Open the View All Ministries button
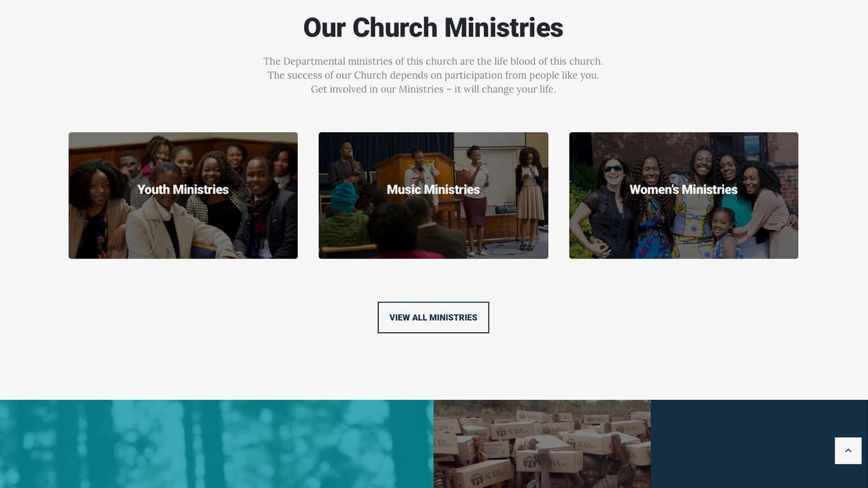Screen dimensions: 868x488 click(x=433, y=317)
